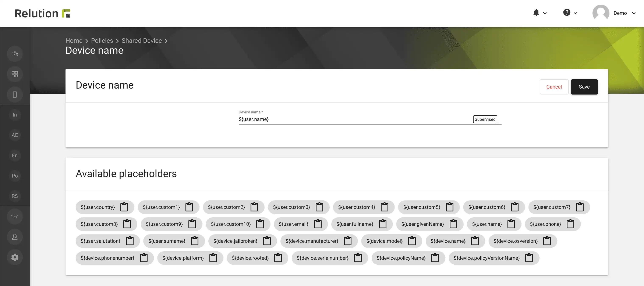Go to Shared Device breadcrumb
The width and height of the screenshot is (644, 286).
142,40
